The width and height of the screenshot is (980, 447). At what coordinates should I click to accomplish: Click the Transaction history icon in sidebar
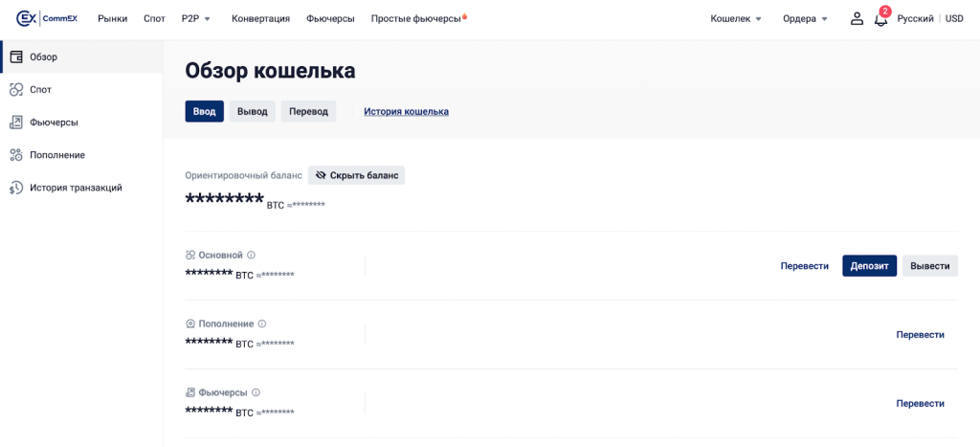(16, 188)
